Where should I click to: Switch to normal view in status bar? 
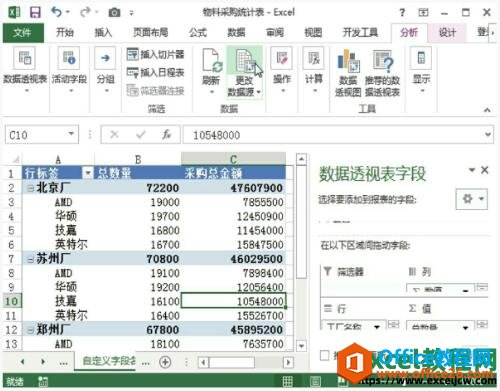(288, 381)
